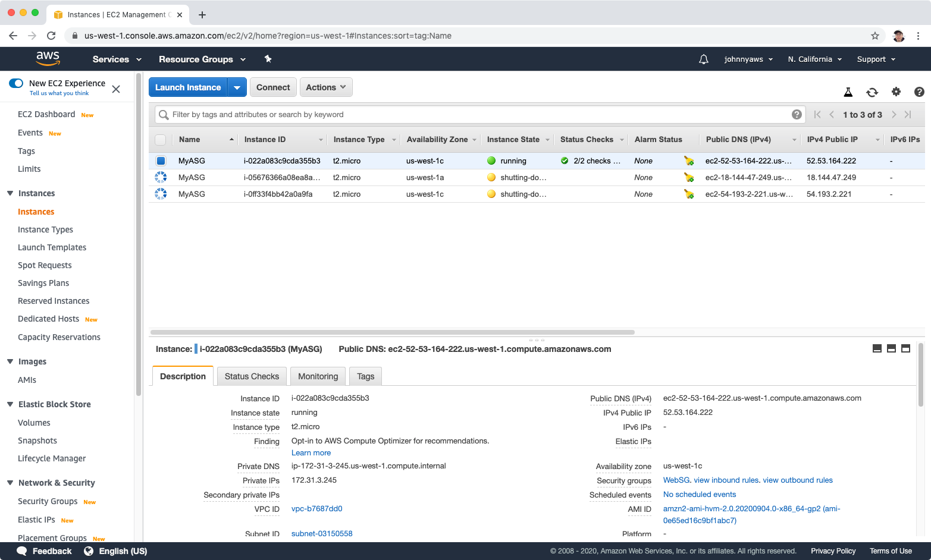Open the Resource Groups menu

[202, 59]
